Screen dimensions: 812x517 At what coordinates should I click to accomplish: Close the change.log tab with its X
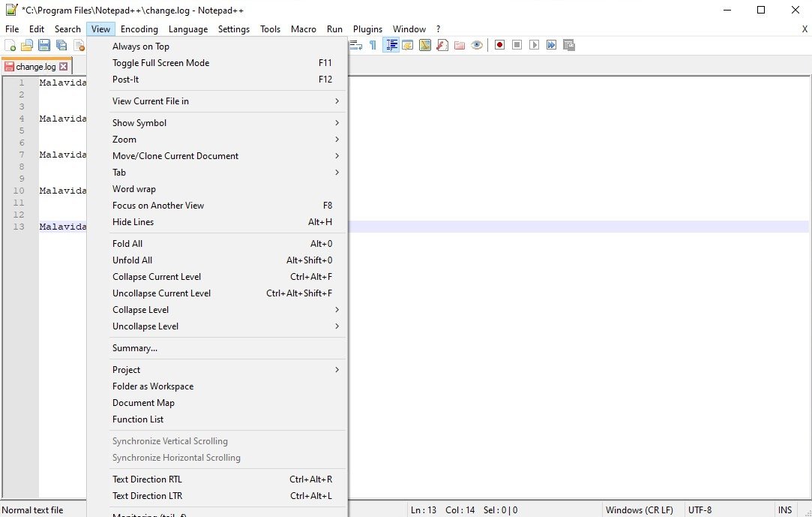[63, 67]
